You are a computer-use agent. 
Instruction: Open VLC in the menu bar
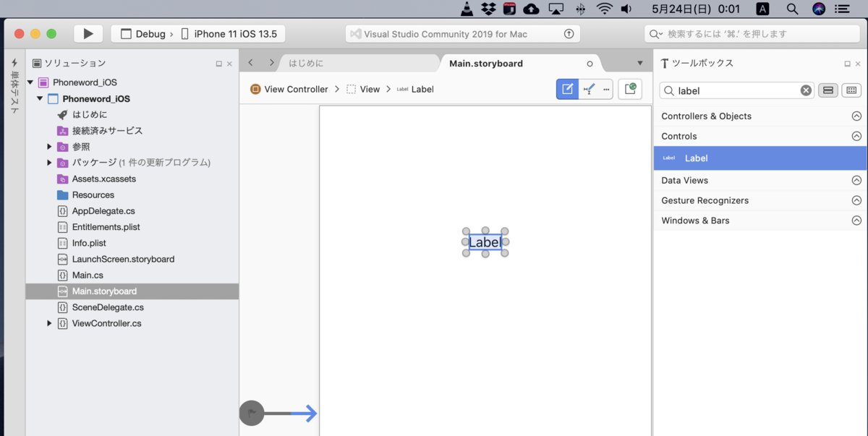[x=468, y=9]
